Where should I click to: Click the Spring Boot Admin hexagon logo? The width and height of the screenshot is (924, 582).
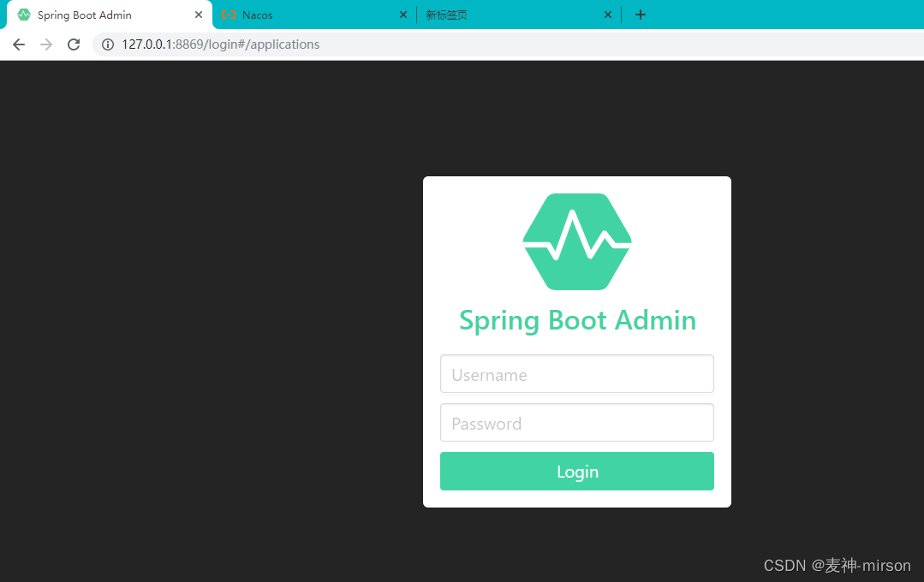click(577, 241)
